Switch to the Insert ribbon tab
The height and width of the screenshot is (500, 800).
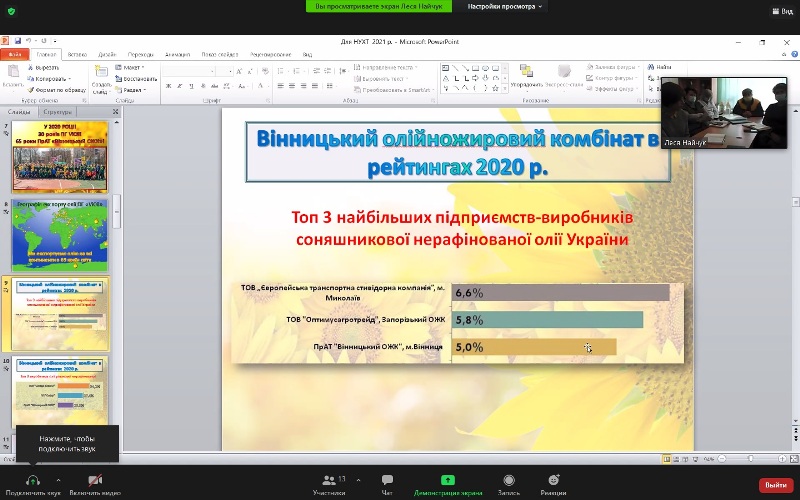[x=77, y=54]
